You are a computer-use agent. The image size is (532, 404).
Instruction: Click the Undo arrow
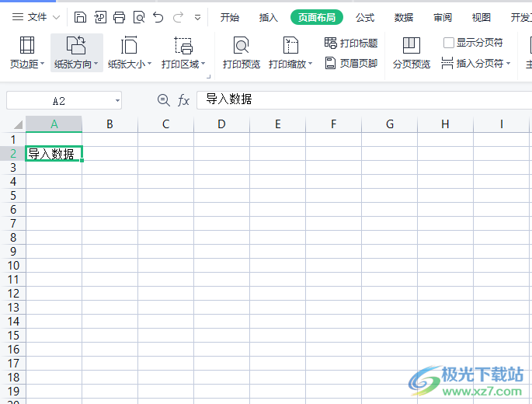pyautogui.click(x=158, y=17)
